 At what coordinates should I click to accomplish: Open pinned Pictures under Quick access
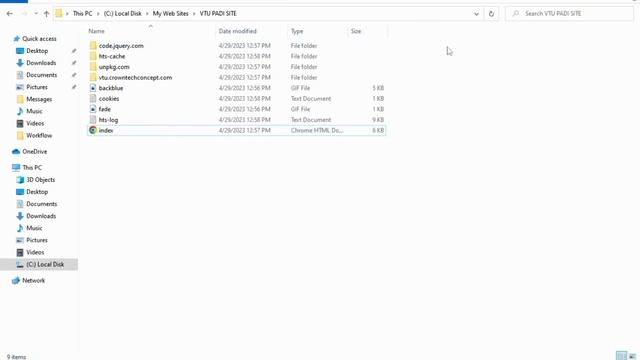coord(37,87)
